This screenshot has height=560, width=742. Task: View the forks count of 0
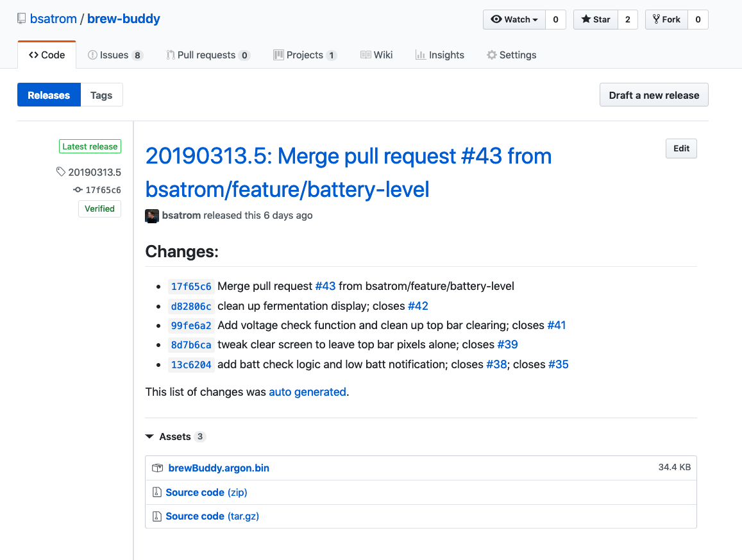698,19
